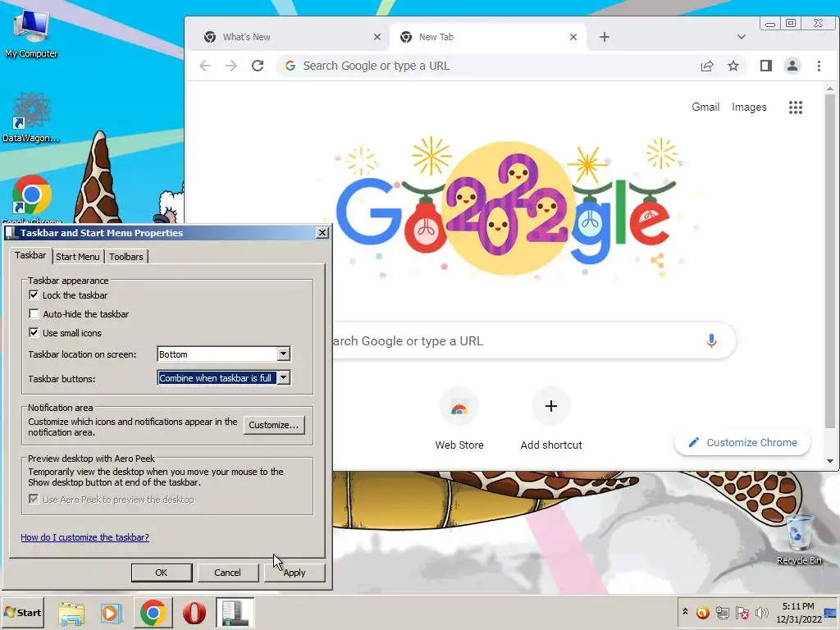Open Google Images link

[749, 107]
